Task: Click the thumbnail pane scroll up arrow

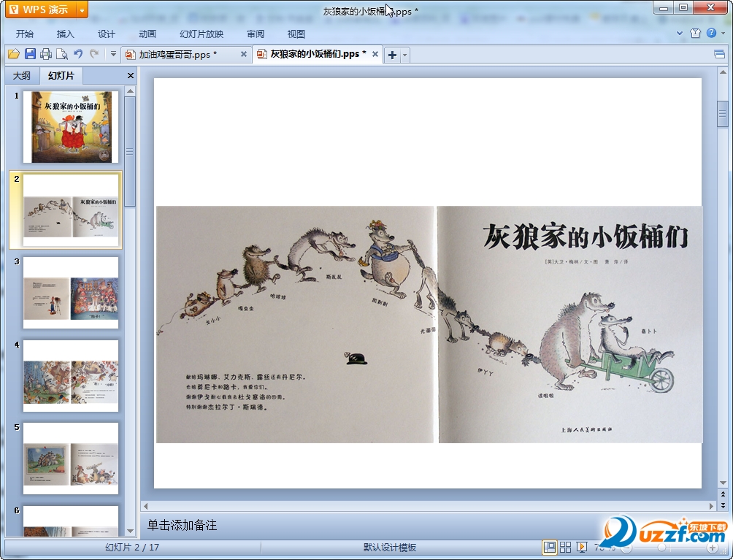Action: coord(131,91)
